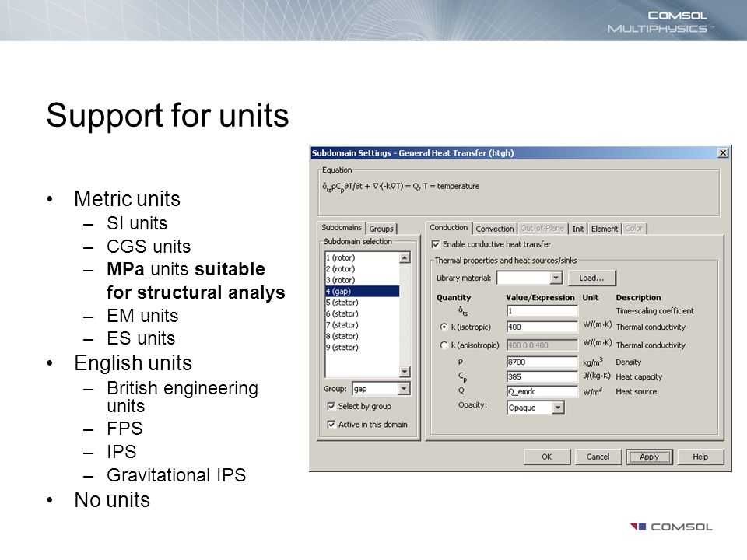Click subdomain list scroll up arrow
This screenshot has height=560, width=747.
click(405, 257)
